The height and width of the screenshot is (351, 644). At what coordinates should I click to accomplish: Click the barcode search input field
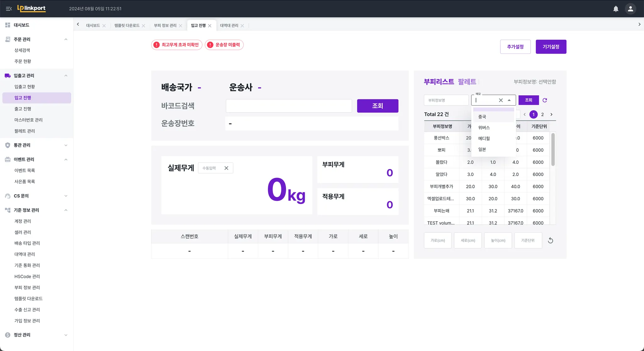click(288, 106)
